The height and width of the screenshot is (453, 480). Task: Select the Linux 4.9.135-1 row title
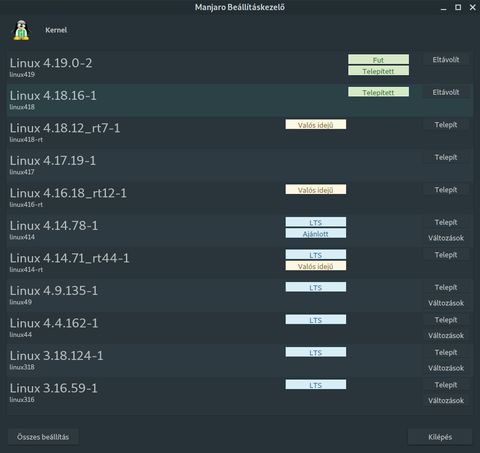click(54, 291)
